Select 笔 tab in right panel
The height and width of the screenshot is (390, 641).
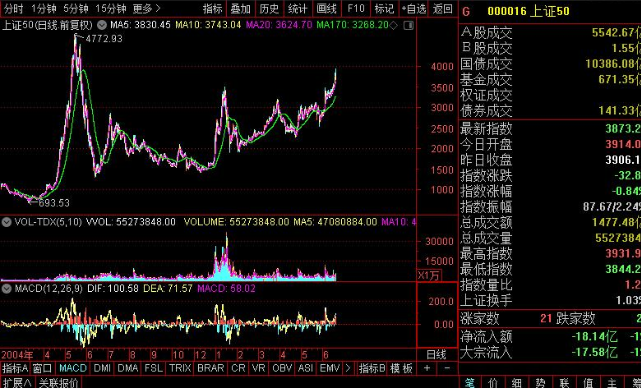[x=469, y=383]
